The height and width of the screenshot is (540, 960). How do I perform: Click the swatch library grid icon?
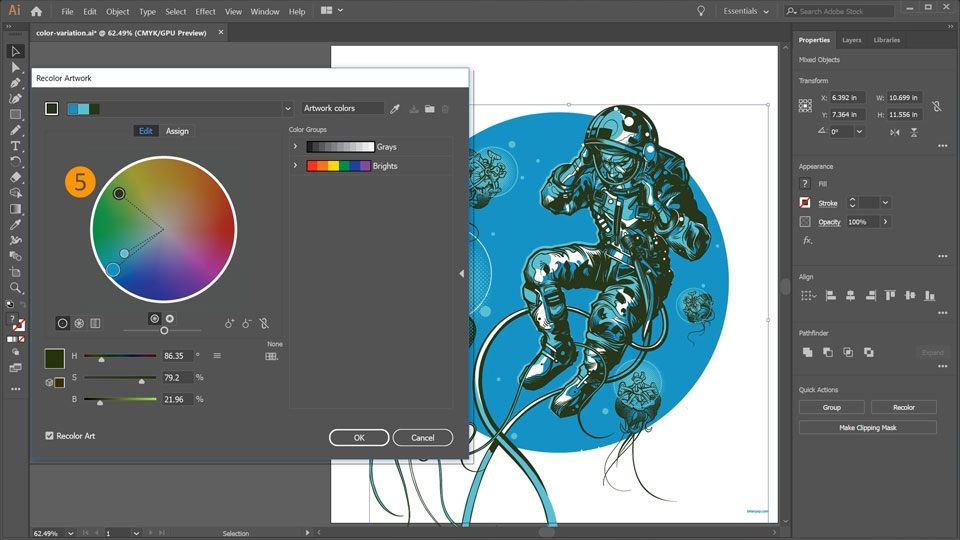pyautogui.click(x=271, y=356)
